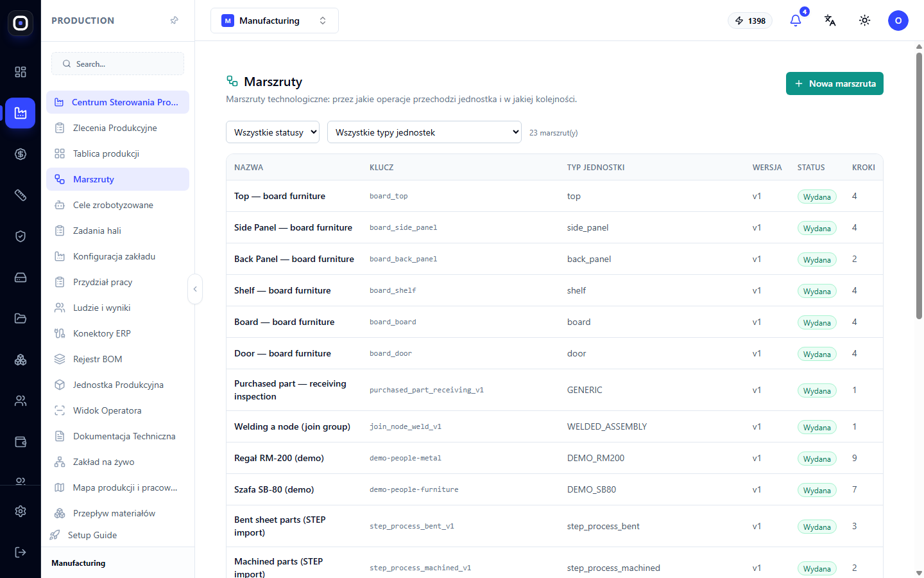Viewport: 924px width, 578px height.
Task: Open Rejestr BOM menu item
Action: pyautogui.click(x=117, y=359)
